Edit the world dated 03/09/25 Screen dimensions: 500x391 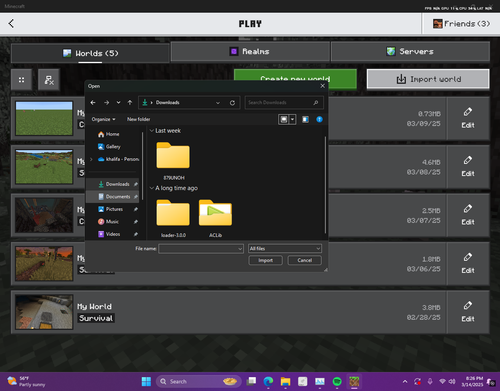468,118
